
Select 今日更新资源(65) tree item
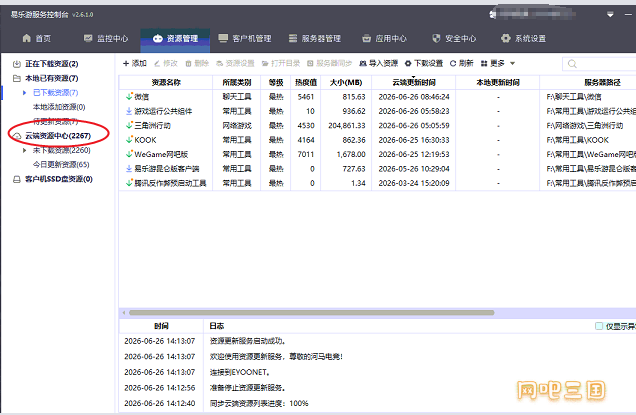click(x=61, y=165)
